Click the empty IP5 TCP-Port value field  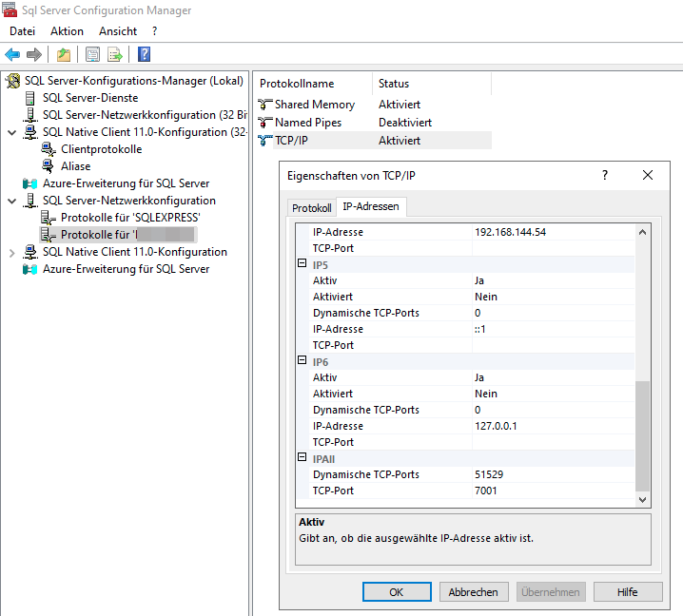coord(554,345)
